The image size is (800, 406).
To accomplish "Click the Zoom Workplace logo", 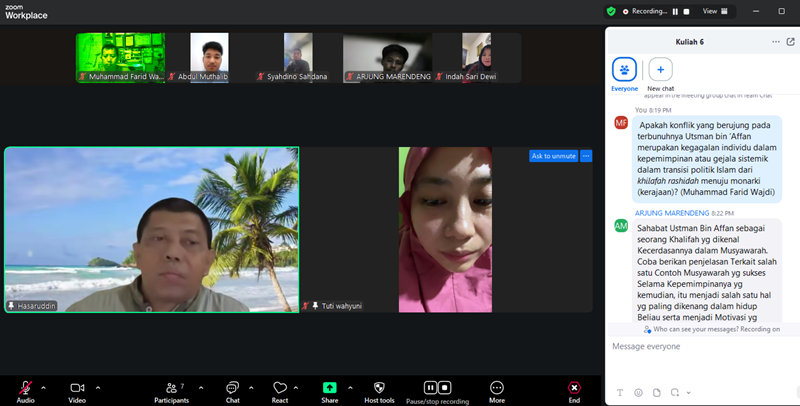I will click(26, 12).
